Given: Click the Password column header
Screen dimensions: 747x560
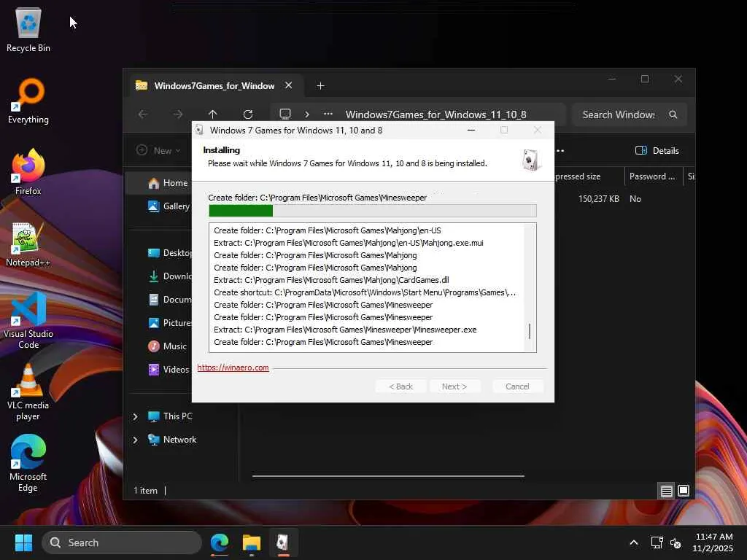Looking at the screenshot, I should (x=653, y=176).
